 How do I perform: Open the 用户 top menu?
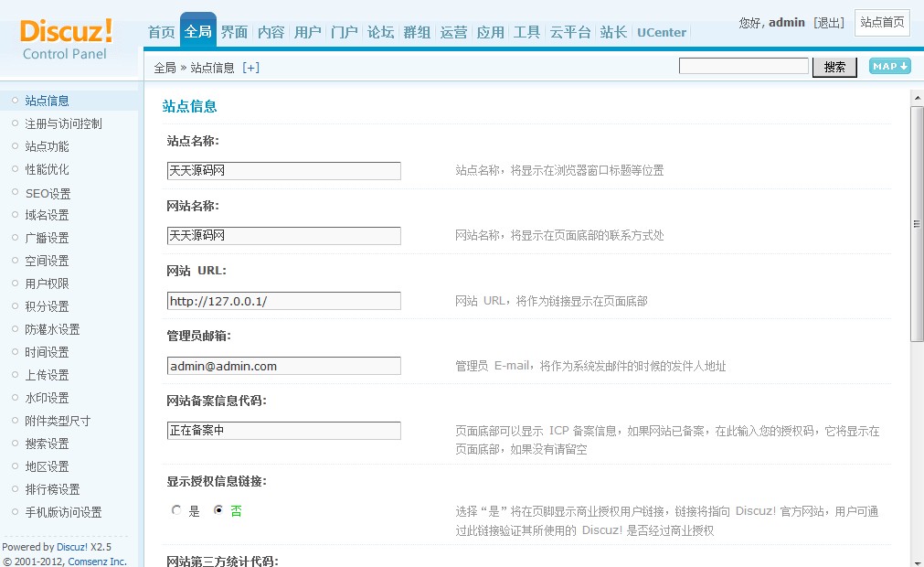(307, 32)
